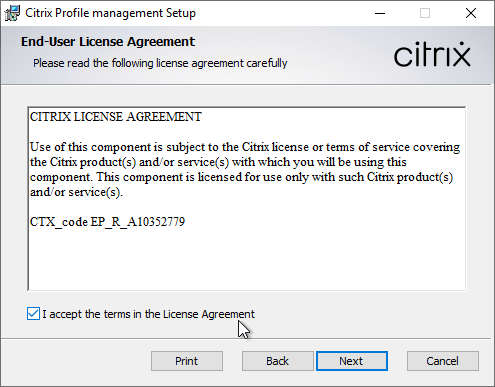Print the license agreement
Screen dimensions: 495x387
pos(187,361)
